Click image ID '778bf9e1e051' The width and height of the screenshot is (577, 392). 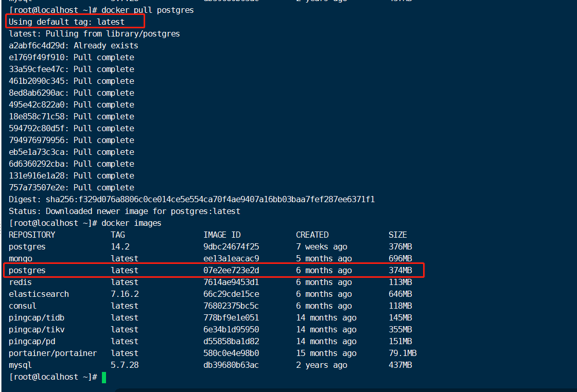coord(231,318)
